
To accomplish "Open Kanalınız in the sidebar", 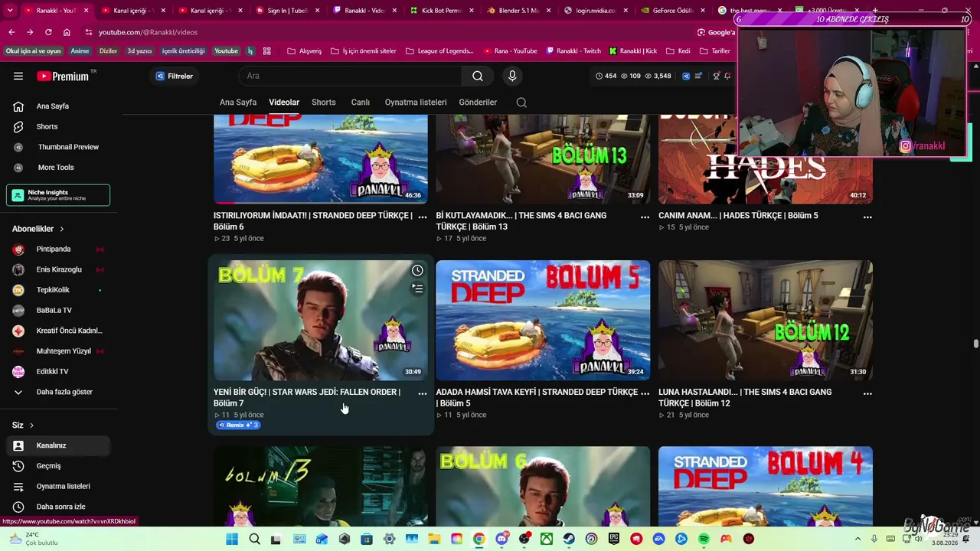I will pos(57,445).
